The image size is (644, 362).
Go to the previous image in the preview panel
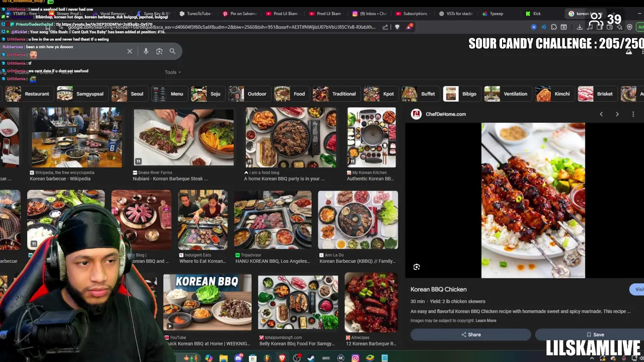(601, 114)
